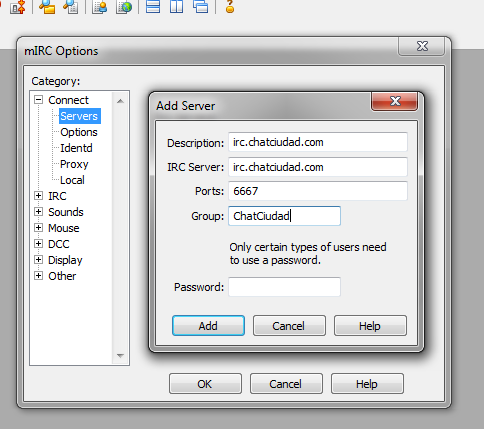Collapse the Connect category
The width and height of the screenshot is (484, 429).
click(39, 100)
